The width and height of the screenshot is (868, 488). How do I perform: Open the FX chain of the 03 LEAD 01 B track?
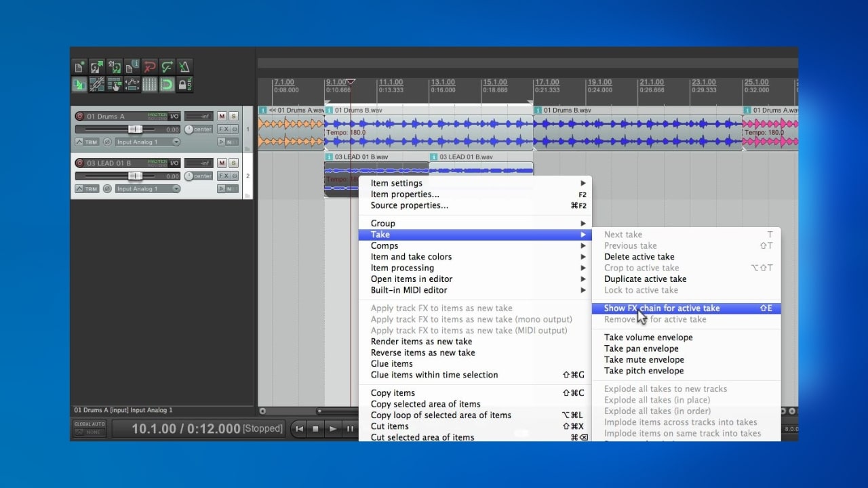coord(223,176)
